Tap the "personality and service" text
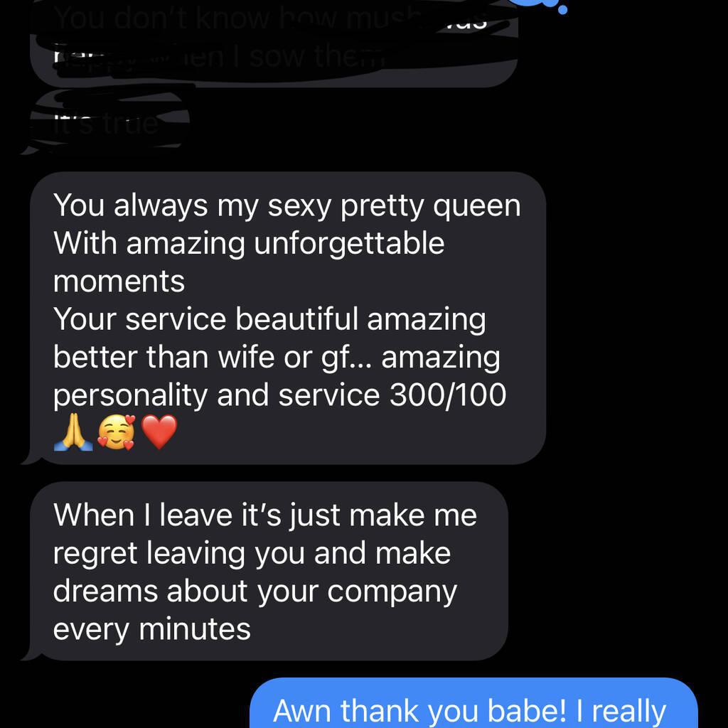This screenshot has height=728, width=728. tap(216, 395)
